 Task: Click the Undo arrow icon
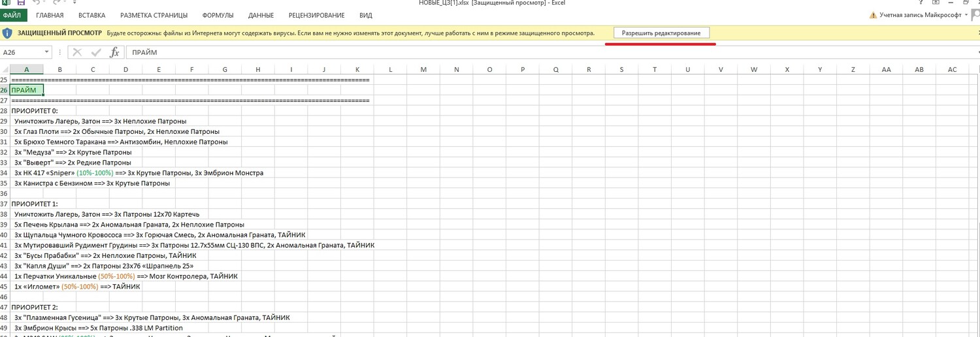pyautogui.click(x=37, y=3)
